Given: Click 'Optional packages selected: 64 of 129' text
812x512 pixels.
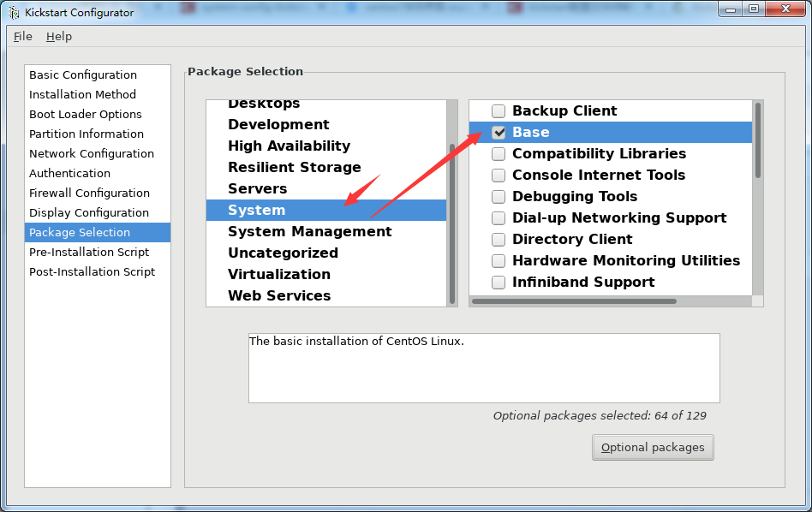Looking at the screenshot, I should point(600,416).
